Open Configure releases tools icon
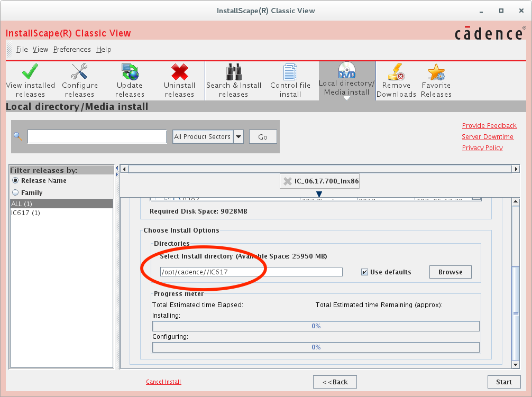The width and height of the screenshot is (532, 397). tap(79, 71)
